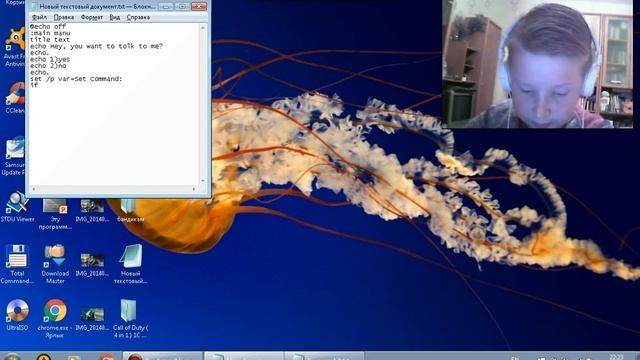Place cursor on '@echo off' line
This screenshot has height=360, width=640.
[x=48, y=27]
